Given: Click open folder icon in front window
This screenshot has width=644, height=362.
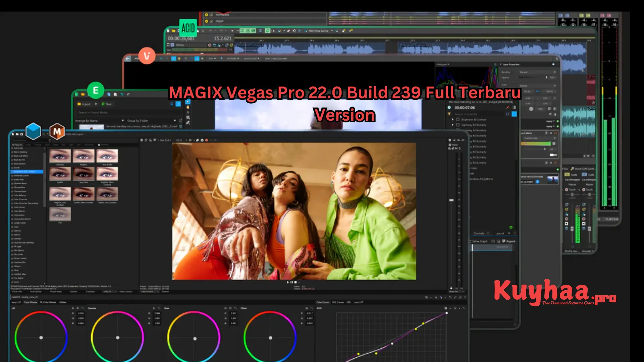Looking at the screenshot, I should [17, 134].
